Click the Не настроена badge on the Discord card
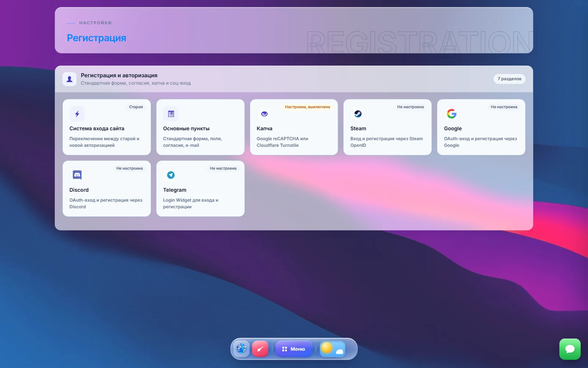 tap(130, 169)
